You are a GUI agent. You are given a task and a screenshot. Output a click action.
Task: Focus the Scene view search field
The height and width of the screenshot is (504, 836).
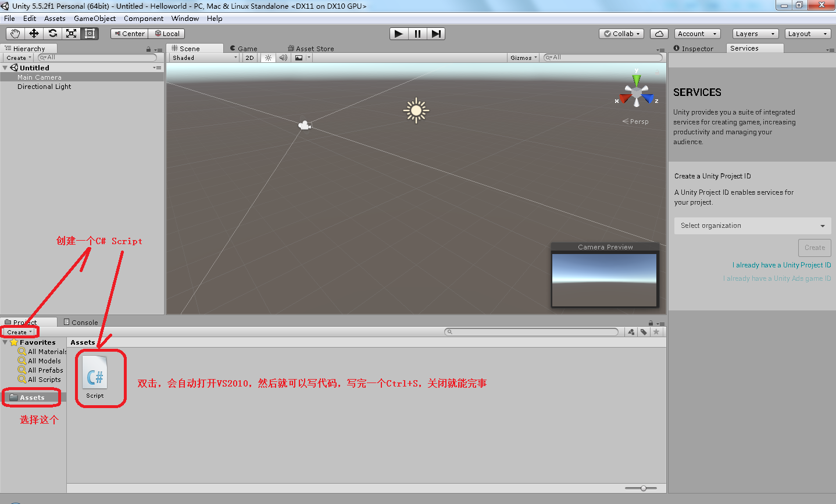tap(602, 58)
